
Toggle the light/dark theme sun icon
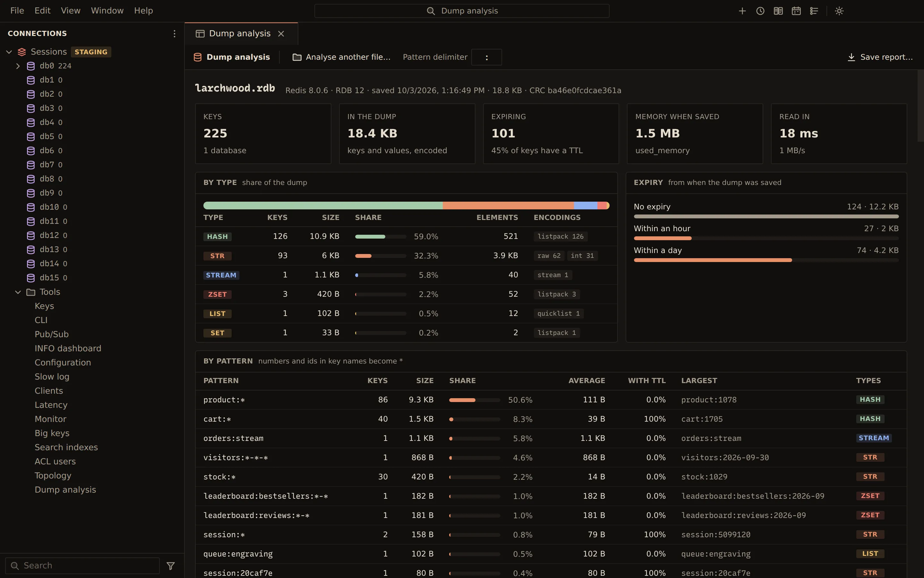(839, 11)
